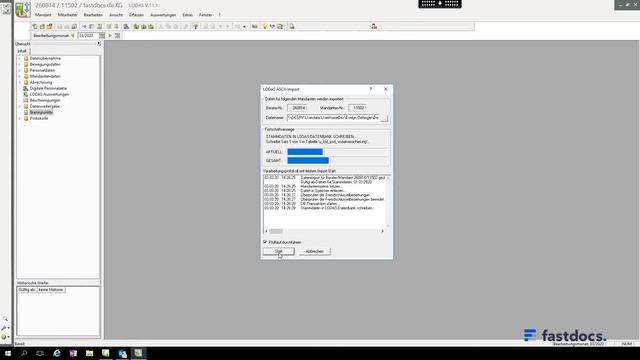This screenshot has height=360, width=640.
Task: Click the help question mark in import dialog
Action: [371, 89]
